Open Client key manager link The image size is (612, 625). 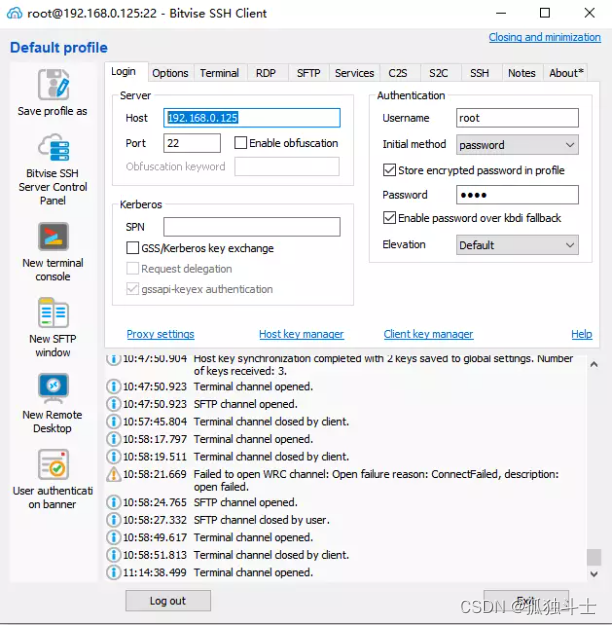[x=429, y=334]
